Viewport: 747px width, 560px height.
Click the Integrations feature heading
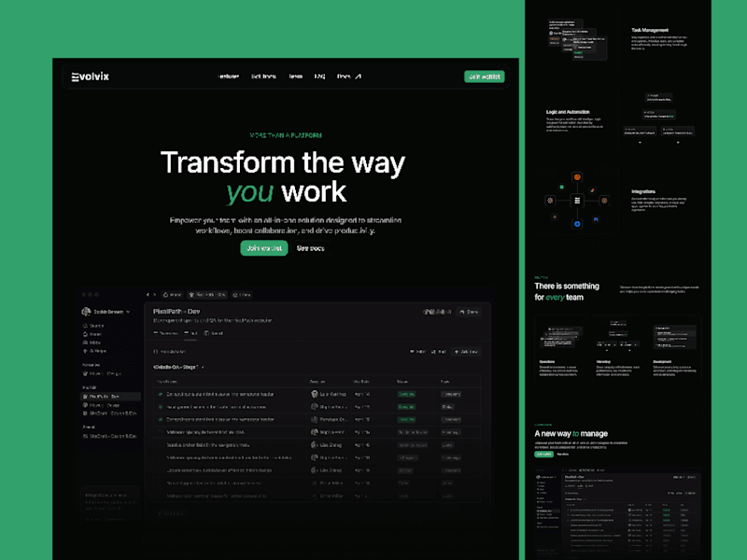643,191
